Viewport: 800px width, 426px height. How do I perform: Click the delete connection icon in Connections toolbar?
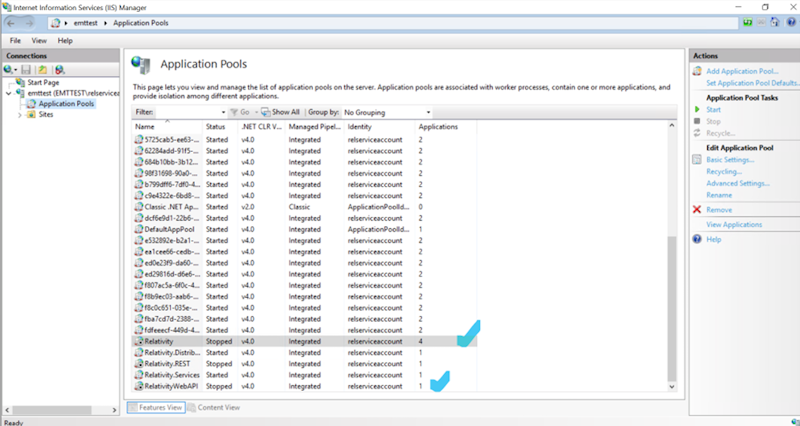coord(60,69)
